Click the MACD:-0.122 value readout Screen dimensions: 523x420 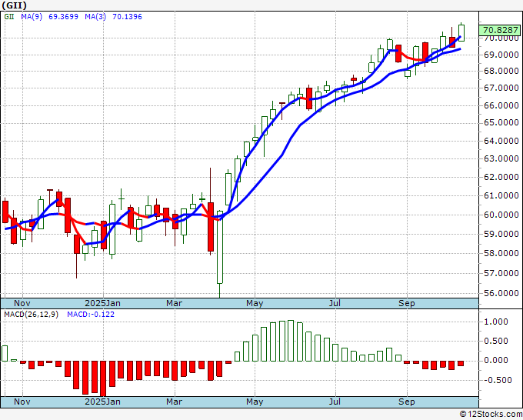(x=91, y=315)
